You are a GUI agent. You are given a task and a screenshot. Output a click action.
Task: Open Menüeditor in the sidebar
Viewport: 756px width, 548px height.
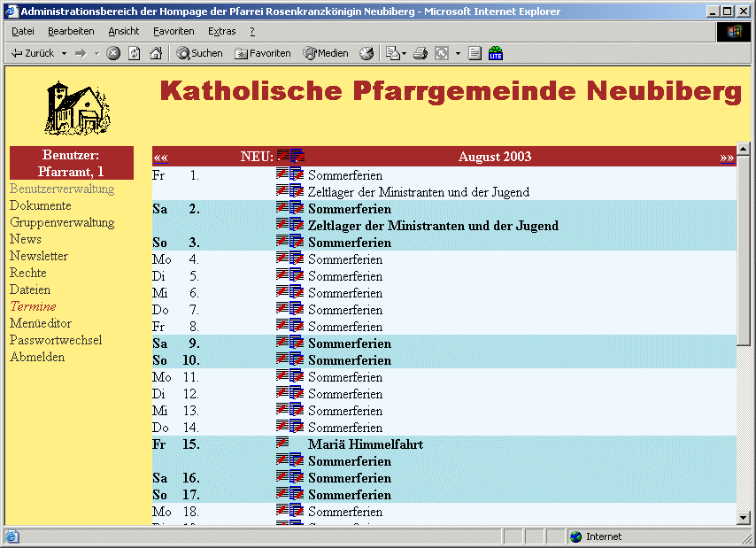point(41,323)
